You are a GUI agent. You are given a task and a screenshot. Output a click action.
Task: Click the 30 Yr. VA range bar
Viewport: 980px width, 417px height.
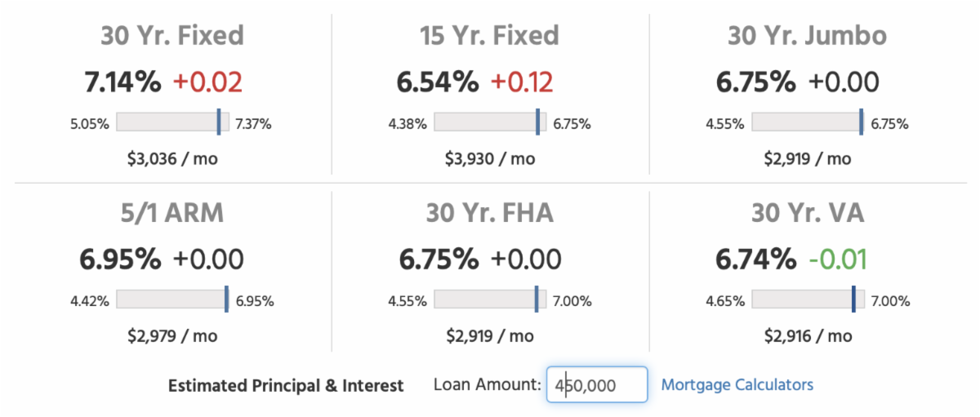coord(807,299)
